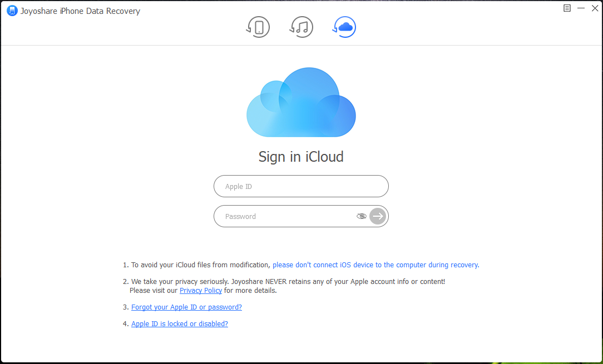Open the menu icon in title bar
Viewport: 603px width, 364px height.
[567, 8]
